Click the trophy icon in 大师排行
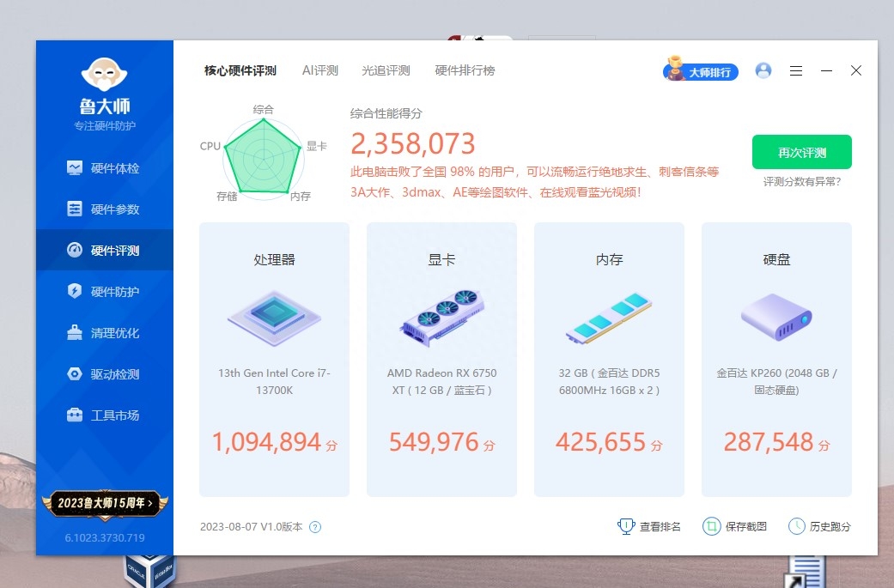Screen dimensions: 894x588 coord(675,69)
